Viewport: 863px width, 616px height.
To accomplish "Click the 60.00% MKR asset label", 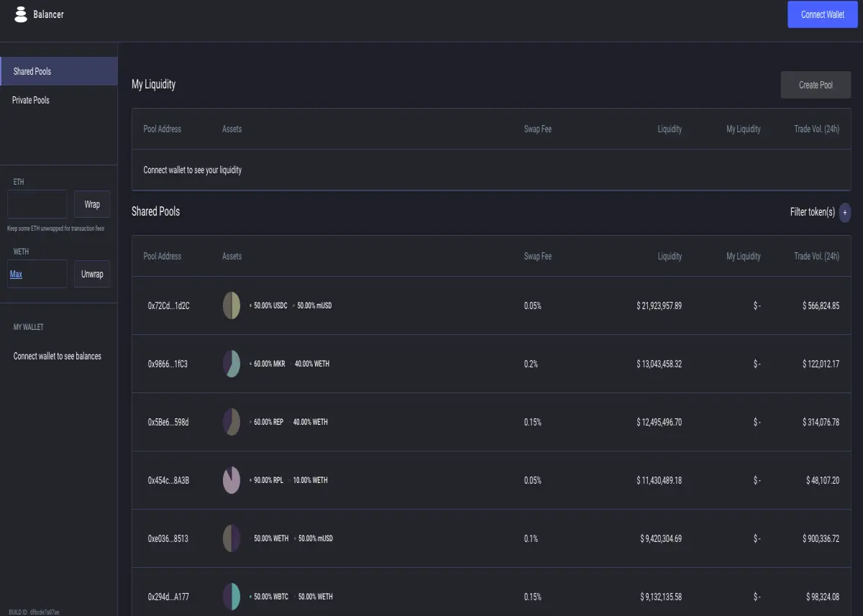I will [270, 364].
